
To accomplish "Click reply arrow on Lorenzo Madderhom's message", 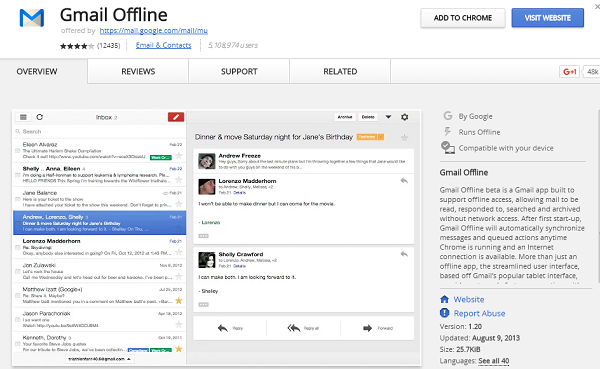I will coord(404,181).
